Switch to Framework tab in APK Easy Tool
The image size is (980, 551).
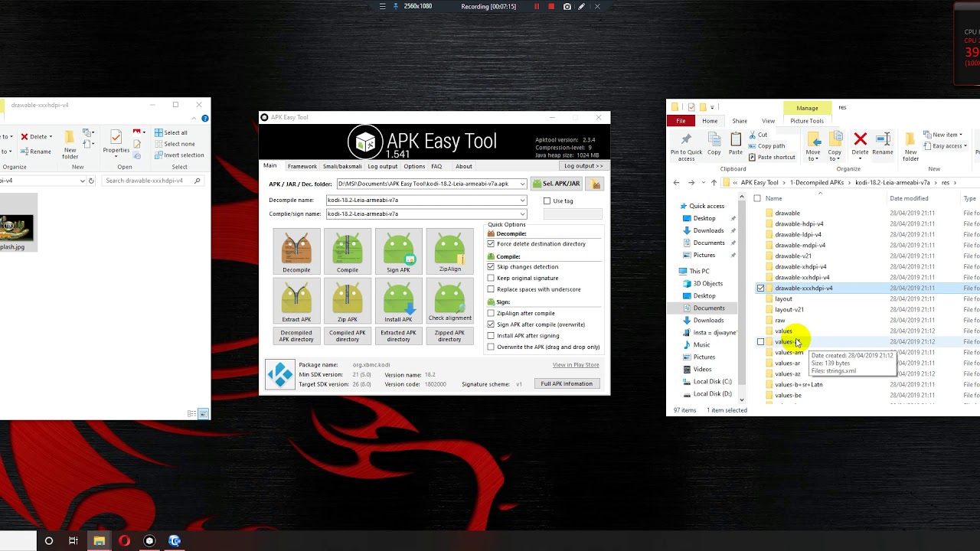302,166
